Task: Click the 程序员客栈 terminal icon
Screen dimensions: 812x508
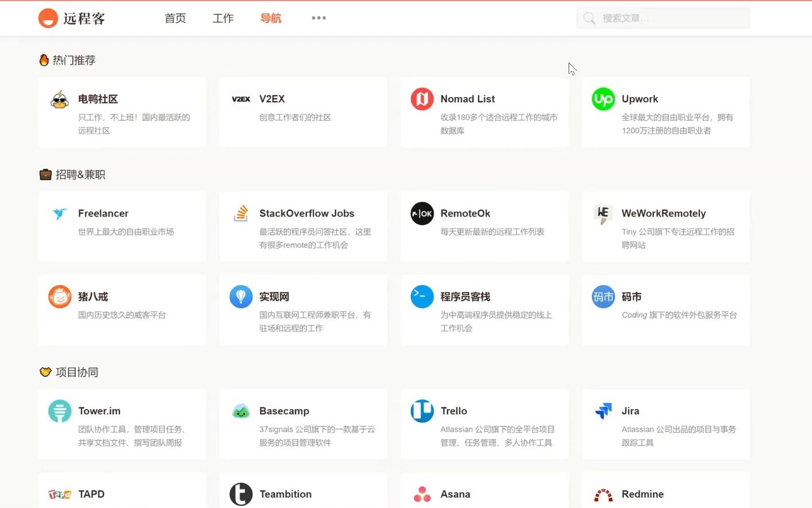Action: point(422,297)
